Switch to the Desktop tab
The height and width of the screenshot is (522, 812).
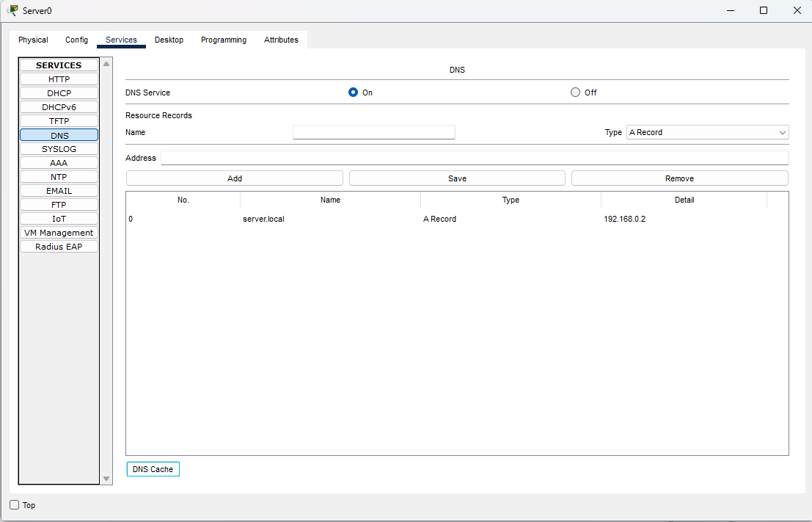tap(169, 40)
